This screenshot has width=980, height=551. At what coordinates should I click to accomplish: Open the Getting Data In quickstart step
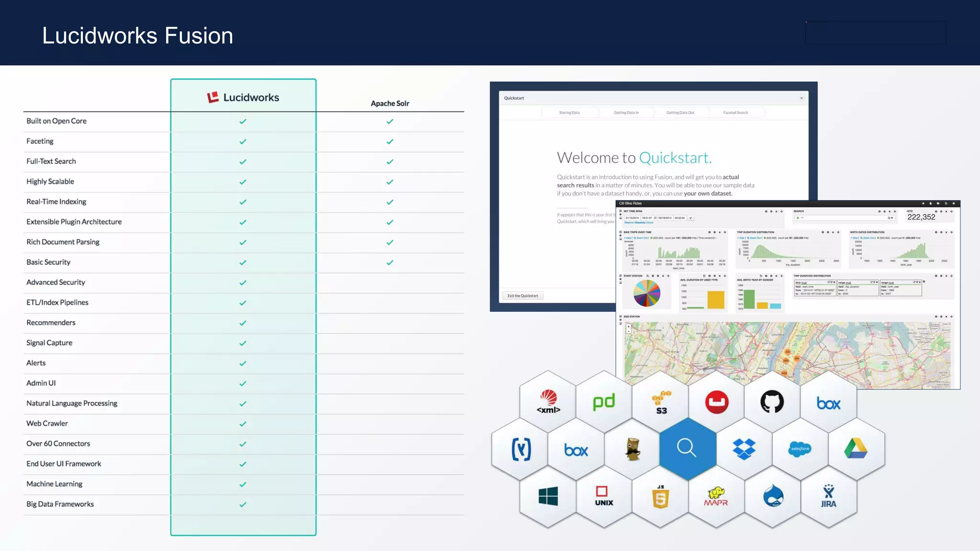click(x=626, y=113)
